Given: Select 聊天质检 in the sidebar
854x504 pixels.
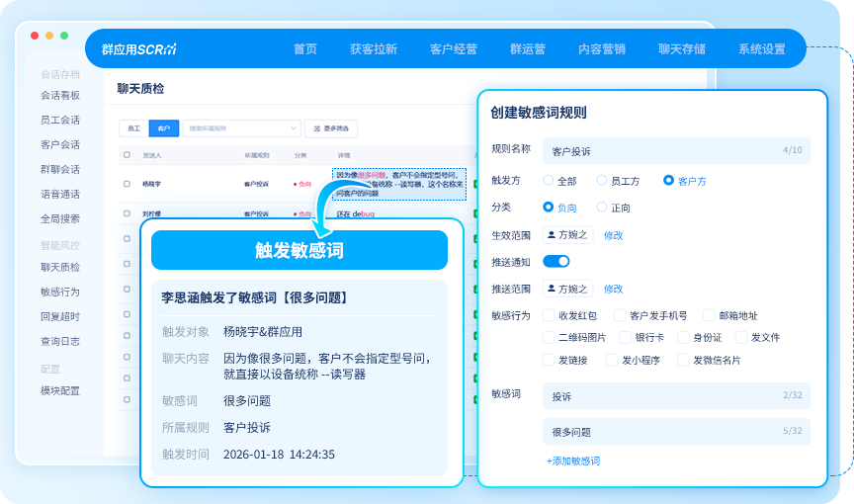Looking at the screenshot, I should [x=60, y=267].
